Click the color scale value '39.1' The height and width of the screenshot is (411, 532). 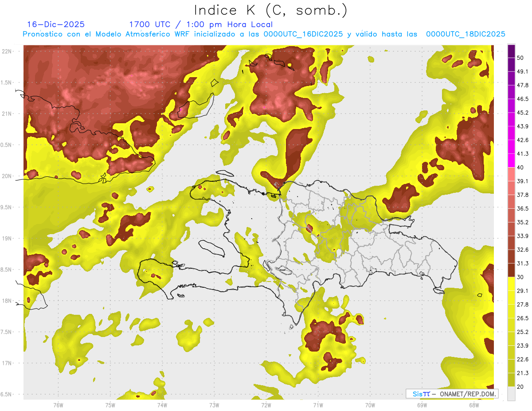tap(523, 181)
